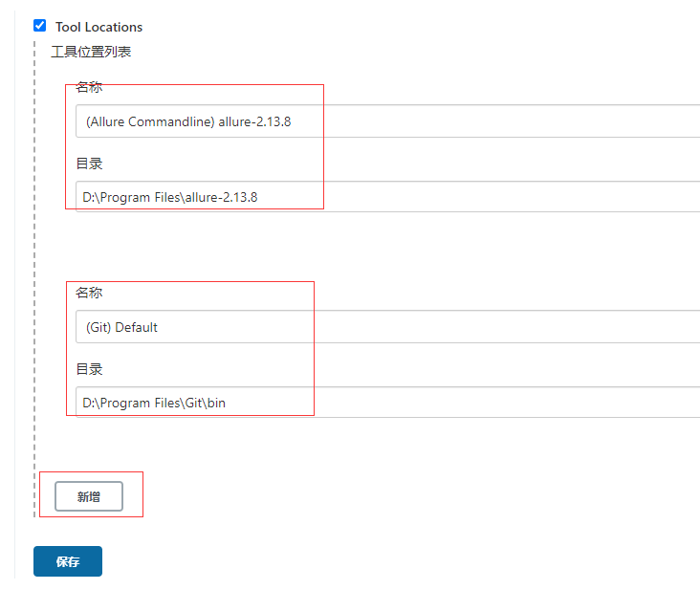The height and width of the screenshot is (590, 700).
Task: Uncheck the Tool Locations checkbox
Action: point(39,26)
